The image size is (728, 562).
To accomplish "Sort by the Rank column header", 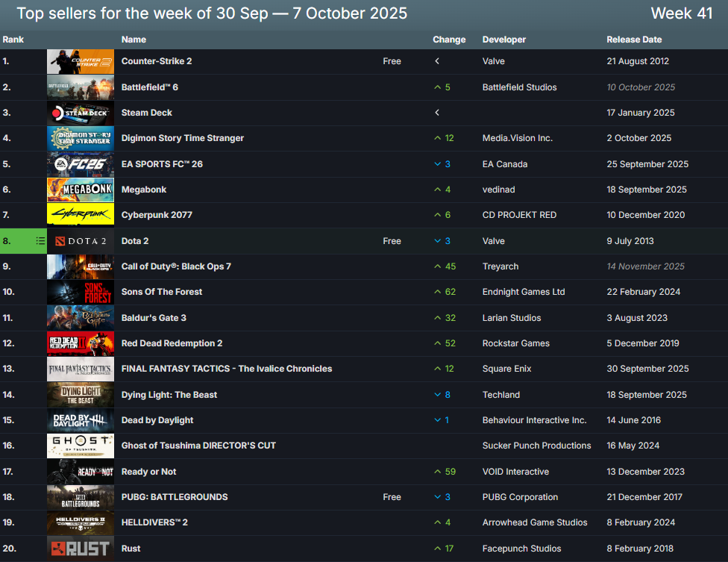I will [x=11, y=40].
